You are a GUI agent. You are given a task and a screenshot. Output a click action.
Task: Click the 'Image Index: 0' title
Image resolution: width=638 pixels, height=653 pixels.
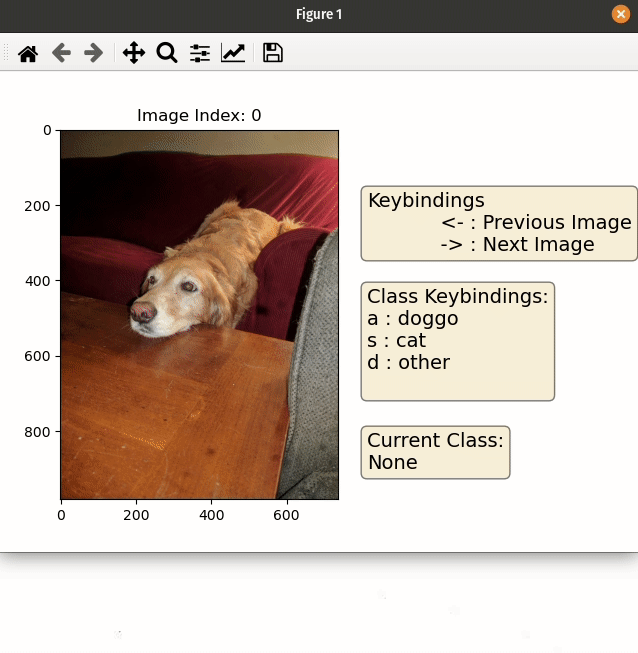pos(199,115)
